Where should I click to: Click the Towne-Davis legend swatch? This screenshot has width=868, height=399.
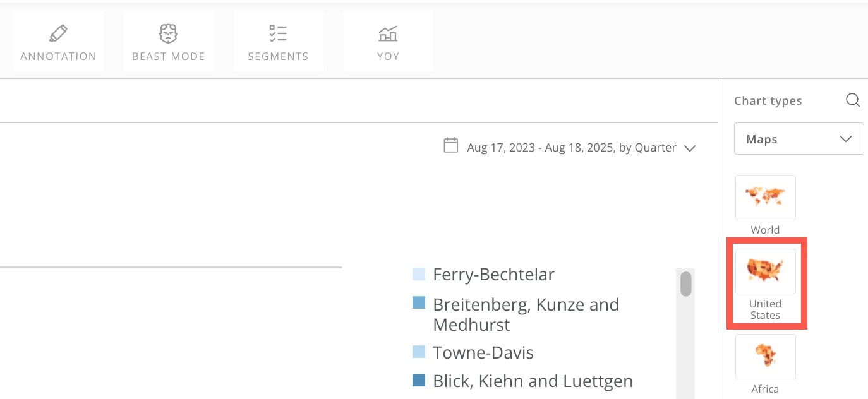pyautogui.click(x=419, y=352)
